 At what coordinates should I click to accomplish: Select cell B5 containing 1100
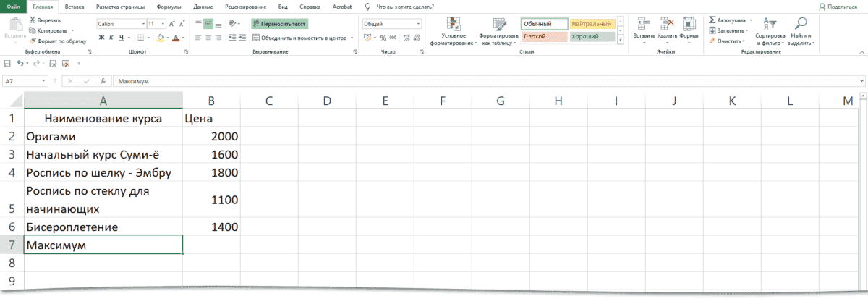pos(210,200)
